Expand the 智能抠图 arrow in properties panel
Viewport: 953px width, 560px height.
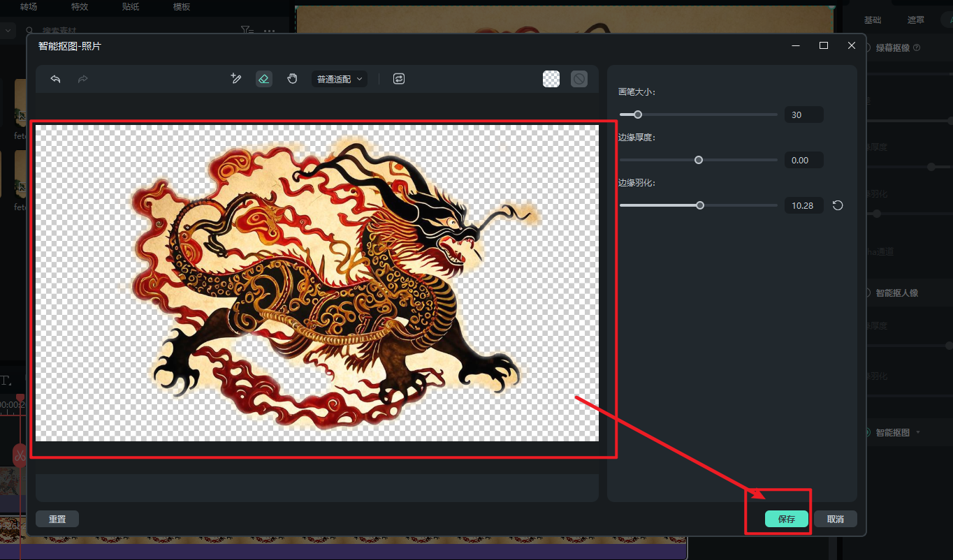pos(918,432)
